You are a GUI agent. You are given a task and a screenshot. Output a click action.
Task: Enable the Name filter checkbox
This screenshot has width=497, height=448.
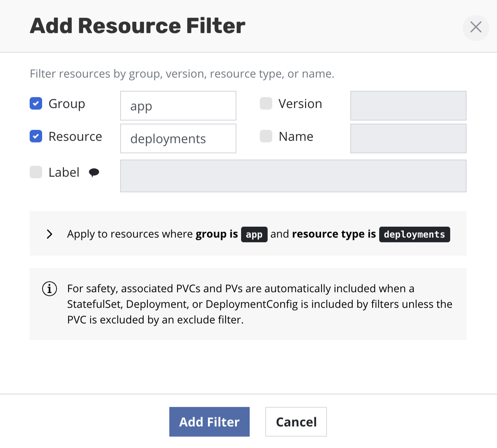click(x=266, y=136)
